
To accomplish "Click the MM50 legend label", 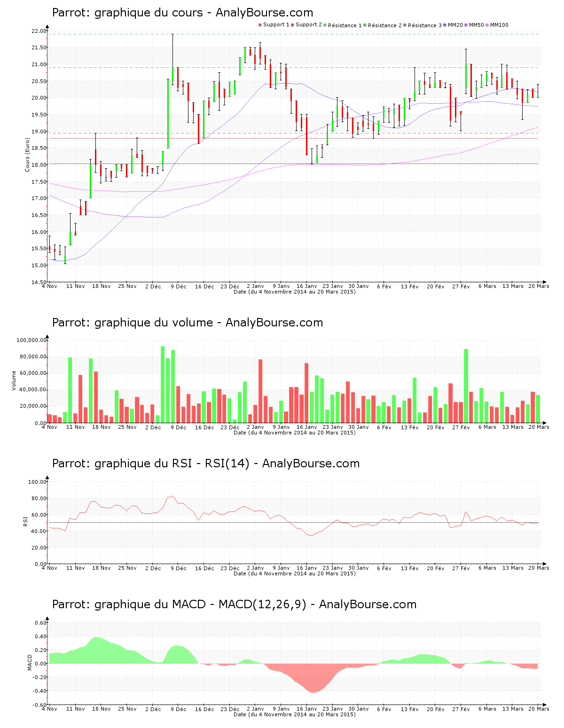I will tap(477, 25).
